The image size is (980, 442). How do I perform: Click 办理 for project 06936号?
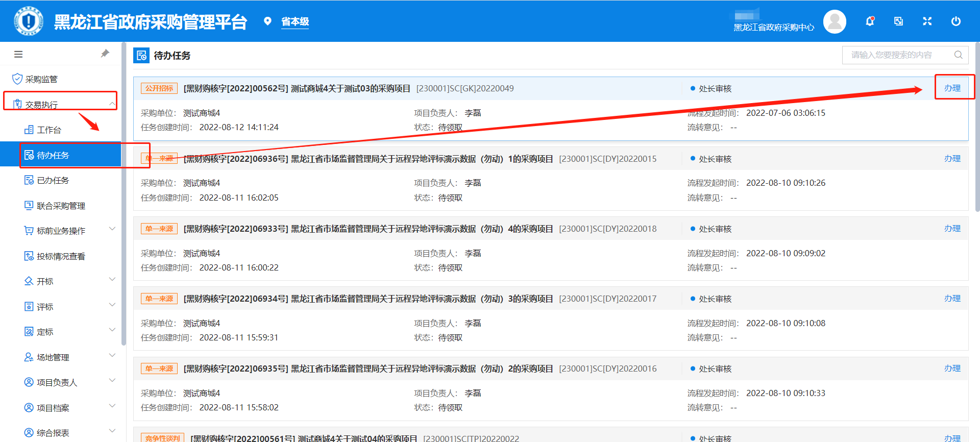click(x=952, y=158)
